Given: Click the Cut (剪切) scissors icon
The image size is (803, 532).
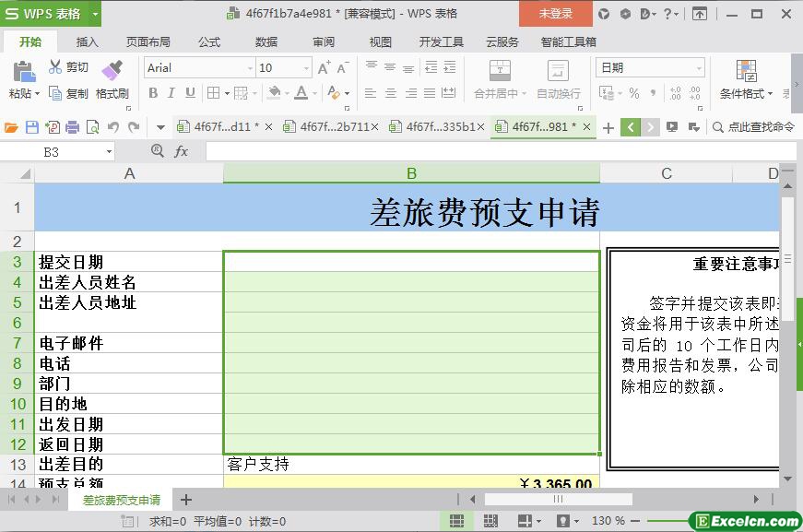Looking at the screenshot, I should (x=55, y=67).
